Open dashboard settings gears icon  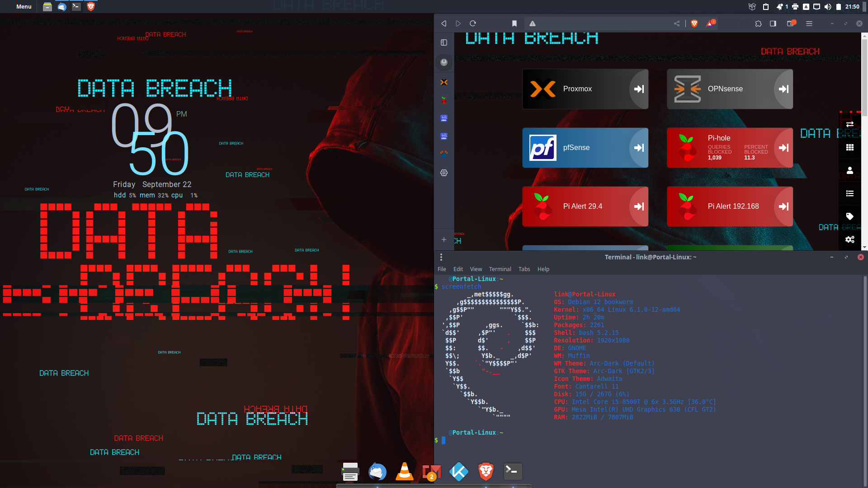(850, 239)
